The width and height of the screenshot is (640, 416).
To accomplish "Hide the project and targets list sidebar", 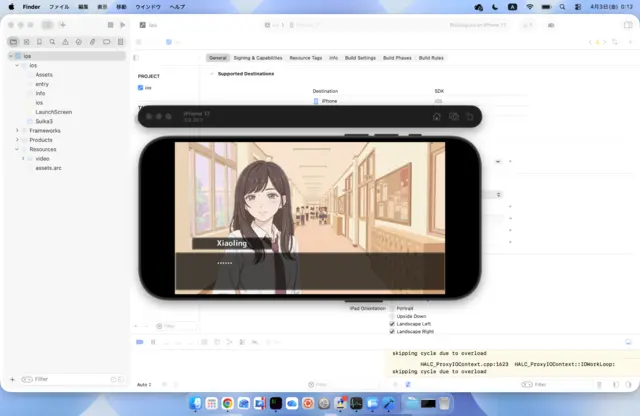I will click(136, 58).
